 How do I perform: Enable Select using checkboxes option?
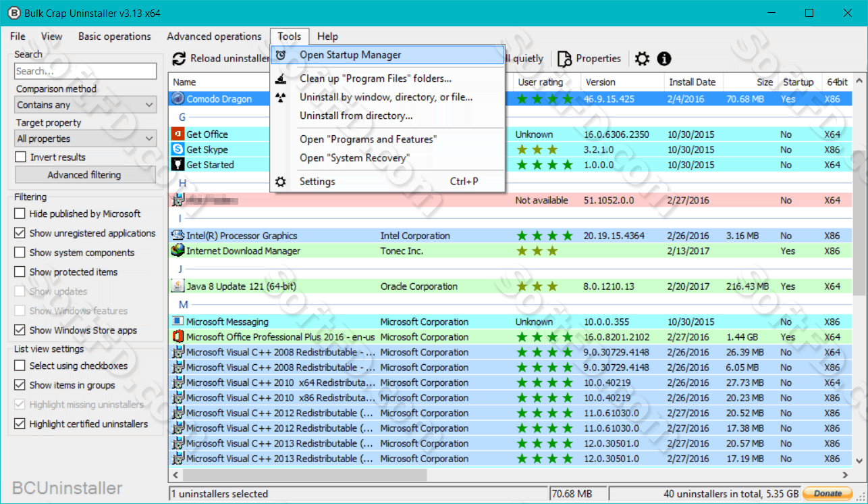click(20, 366)
